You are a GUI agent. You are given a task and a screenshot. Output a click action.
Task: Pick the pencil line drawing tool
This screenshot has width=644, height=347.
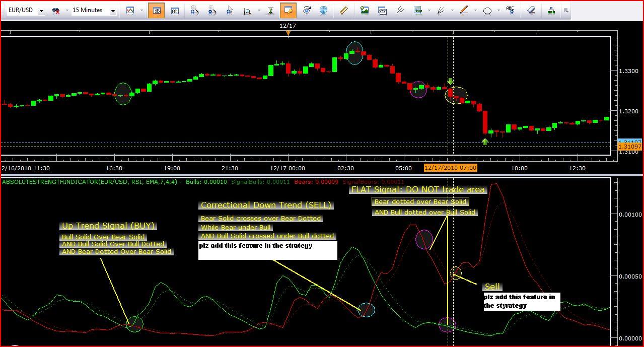[464, 10]
